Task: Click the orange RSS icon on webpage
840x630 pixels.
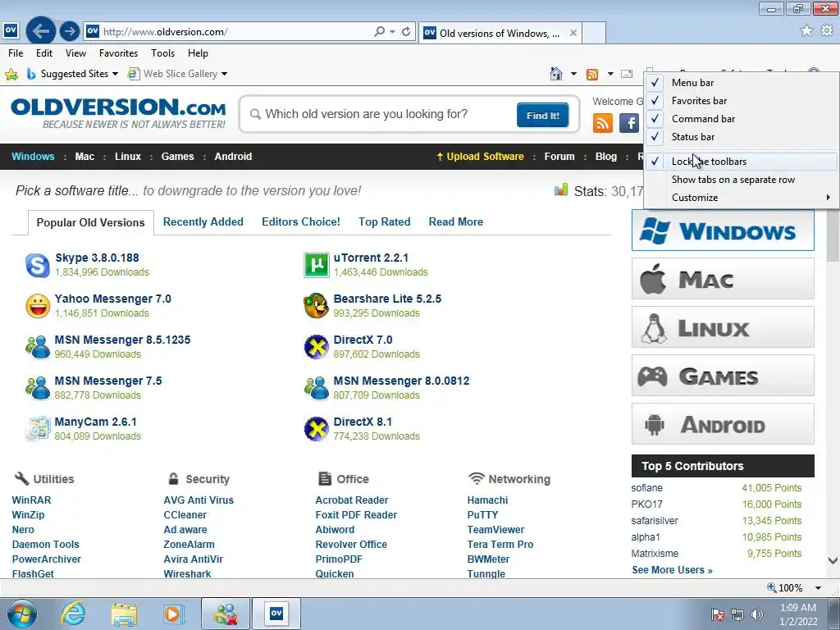Action: point(603,123)
